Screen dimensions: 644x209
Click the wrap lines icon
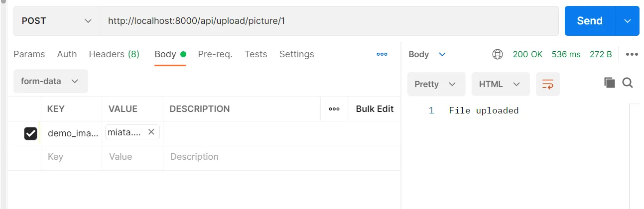tap(547, 84)
